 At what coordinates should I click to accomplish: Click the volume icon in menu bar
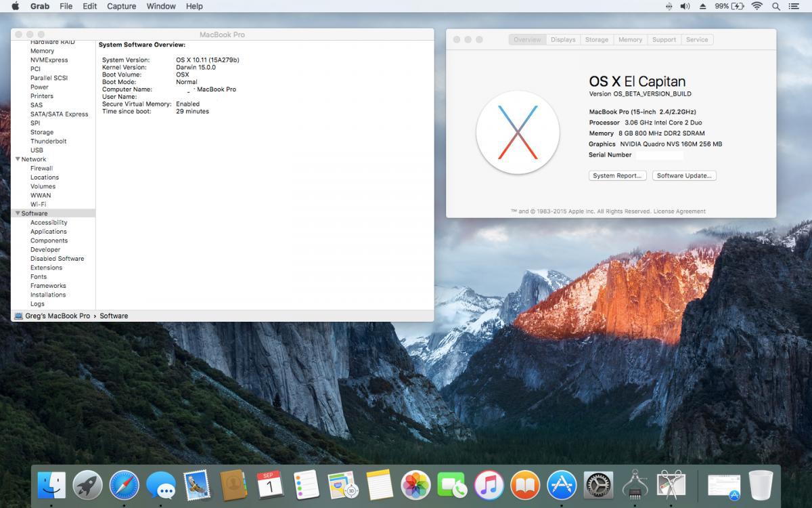pos(685,6)
